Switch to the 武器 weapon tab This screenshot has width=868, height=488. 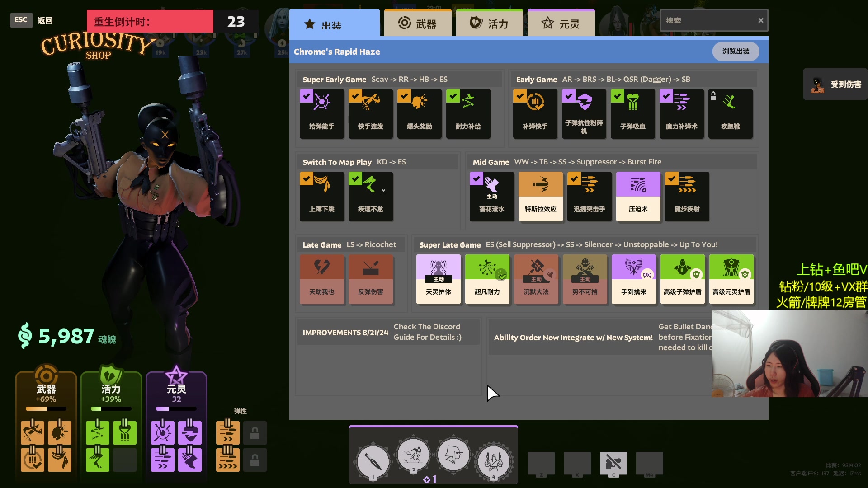[x=418, y=23]
